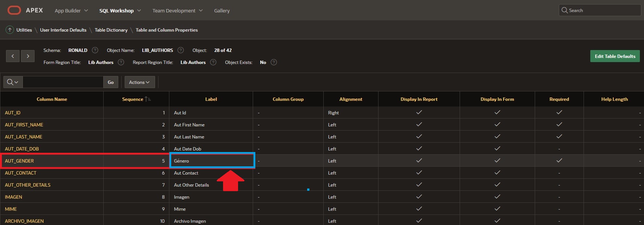Expand the App Builder menu
This screenshot has width=644, height=225.
pyautogui.click(x=71, y=11)
